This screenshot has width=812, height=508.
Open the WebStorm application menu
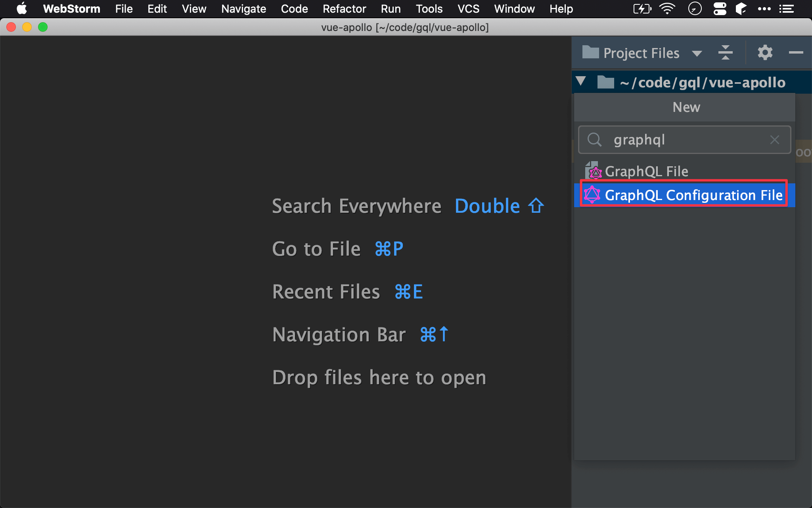(x=71, y=9)
